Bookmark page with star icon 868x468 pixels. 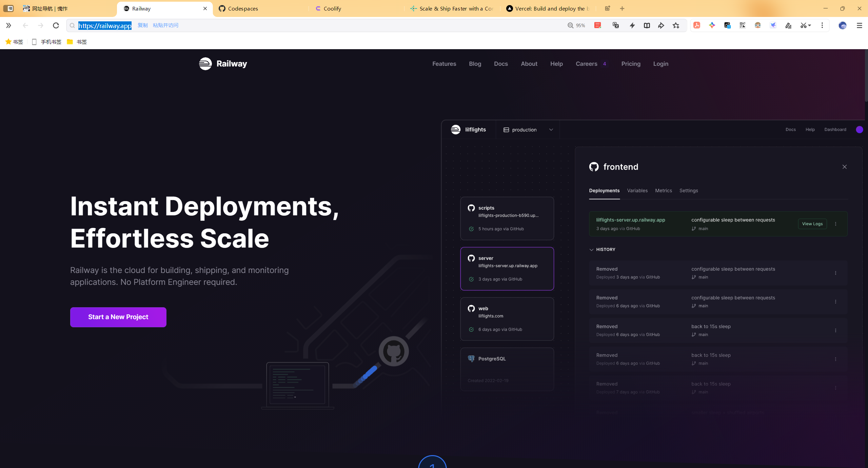click(x=676, y=25)
